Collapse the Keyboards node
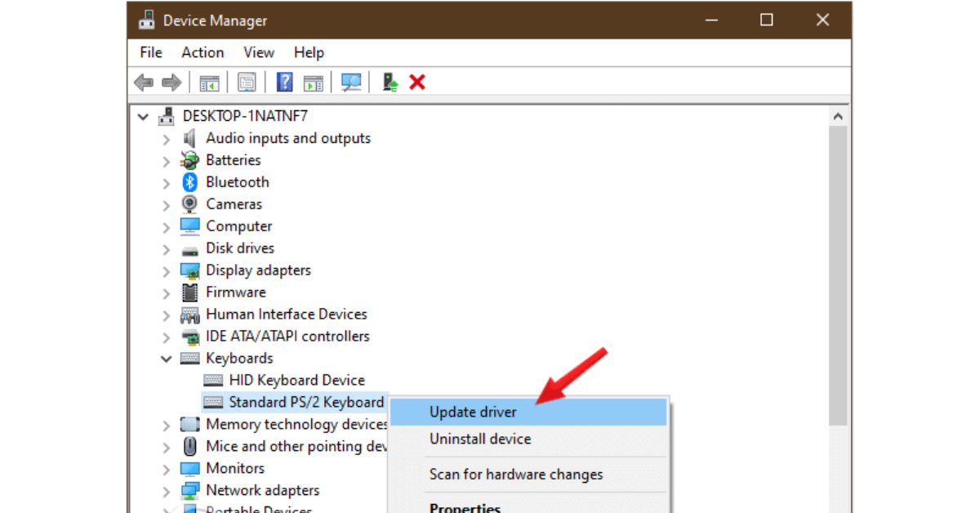This screenshot has width=980, height=513. pyautogui.click(x=167, y=359)
